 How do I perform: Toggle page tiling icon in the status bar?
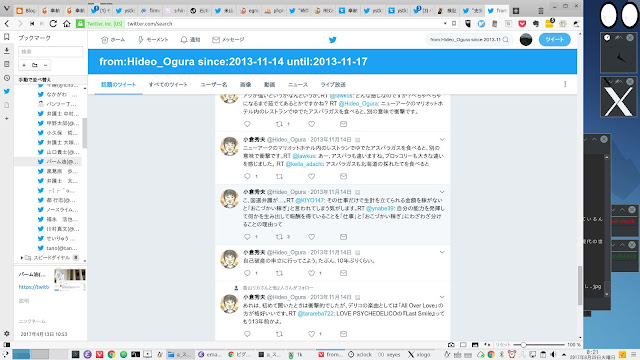click(463, 344)
